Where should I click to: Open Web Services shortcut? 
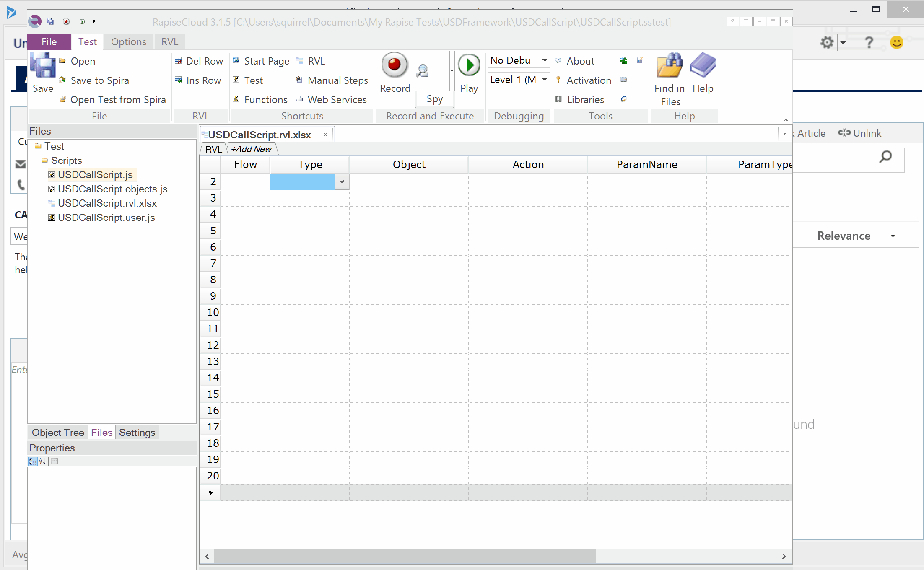tap(336, 100)
